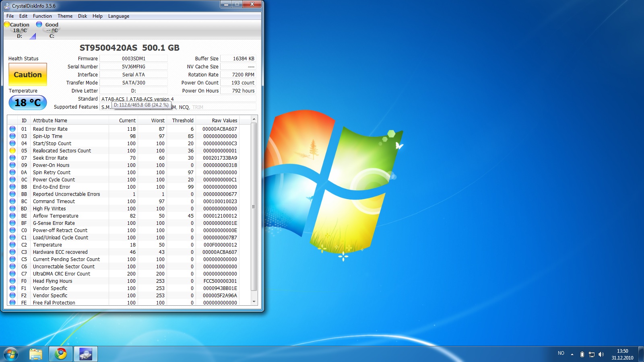Screen dimensions: 644x362
Task: Click the status icon for Spin Retry Count
Action: point(12,172)
